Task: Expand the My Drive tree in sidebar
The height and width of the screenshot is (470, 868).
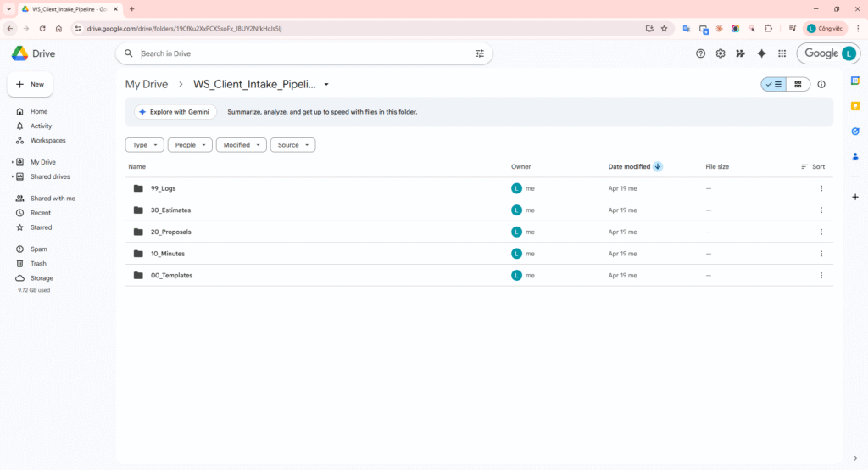Action: [13, 162]
